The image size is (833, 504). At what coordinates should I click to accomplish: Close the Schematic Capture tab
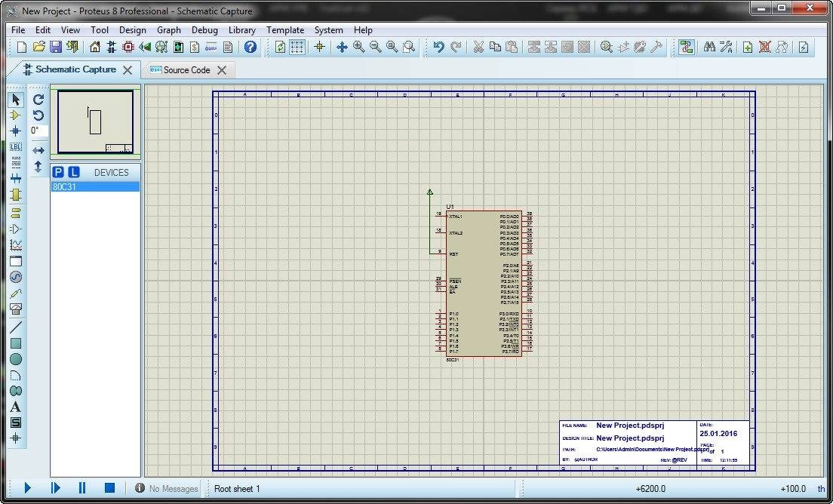click(128, 70)
